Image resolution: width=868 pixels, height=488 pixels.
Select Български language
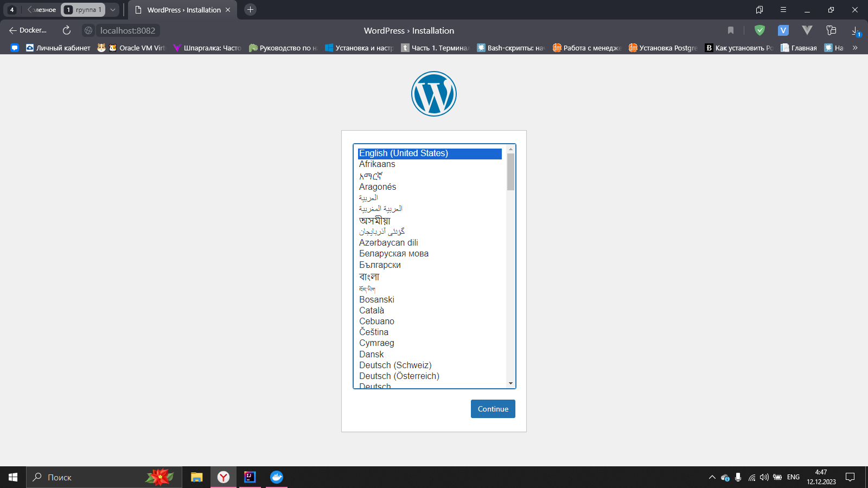[430, 265]
